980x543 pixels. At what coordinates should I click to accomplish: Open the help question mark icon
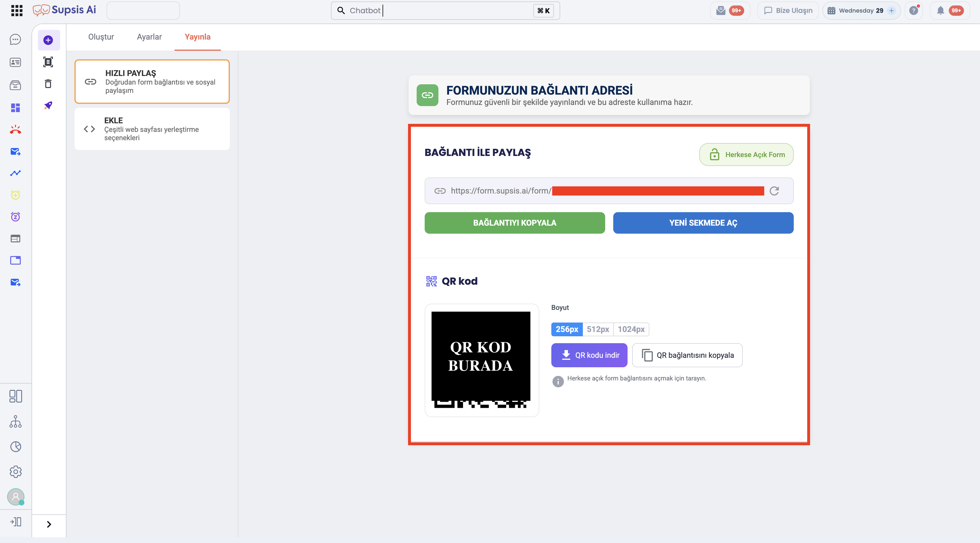(914, 10)
